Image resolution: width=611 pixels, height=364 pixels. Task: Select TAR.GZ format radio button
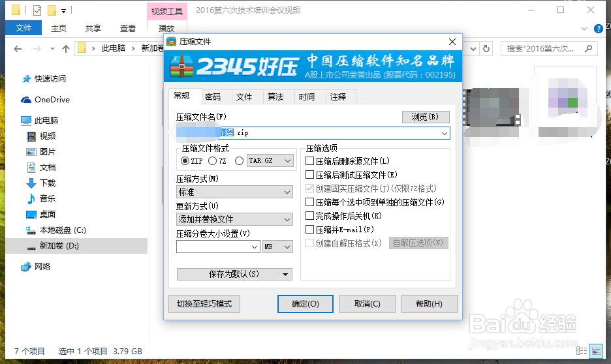tap(240, 160)
